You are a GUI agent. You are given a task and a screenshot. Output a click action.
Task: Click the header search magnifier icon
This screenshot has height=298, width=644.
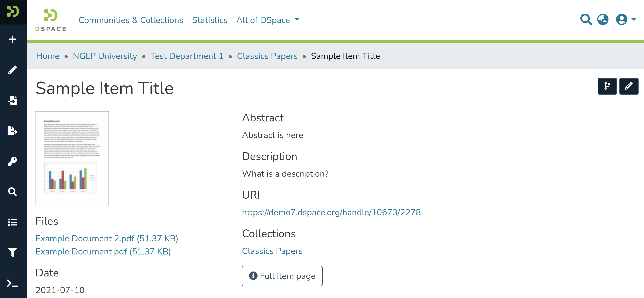point(586,20)
